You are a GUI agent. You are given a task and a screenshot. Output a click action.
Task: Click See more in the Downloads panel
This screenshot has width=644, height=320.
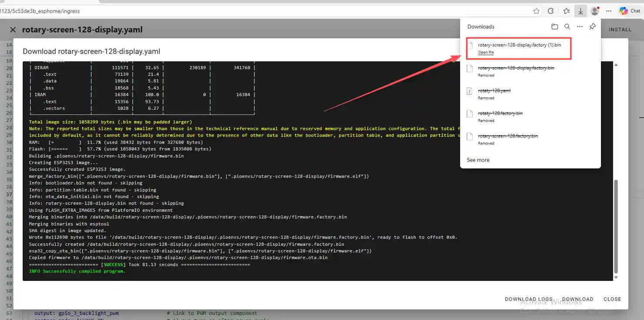click(478, 160)
